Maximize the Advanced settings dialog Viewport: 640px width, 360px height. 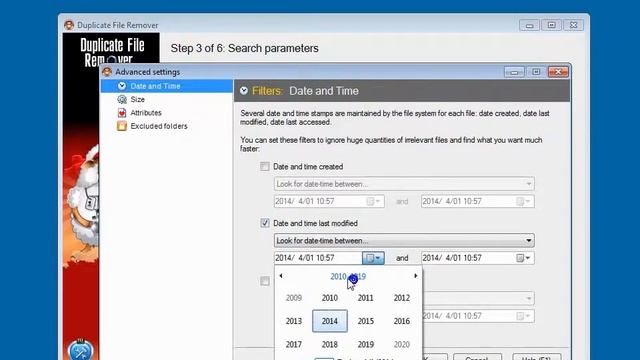pos(536,72)
